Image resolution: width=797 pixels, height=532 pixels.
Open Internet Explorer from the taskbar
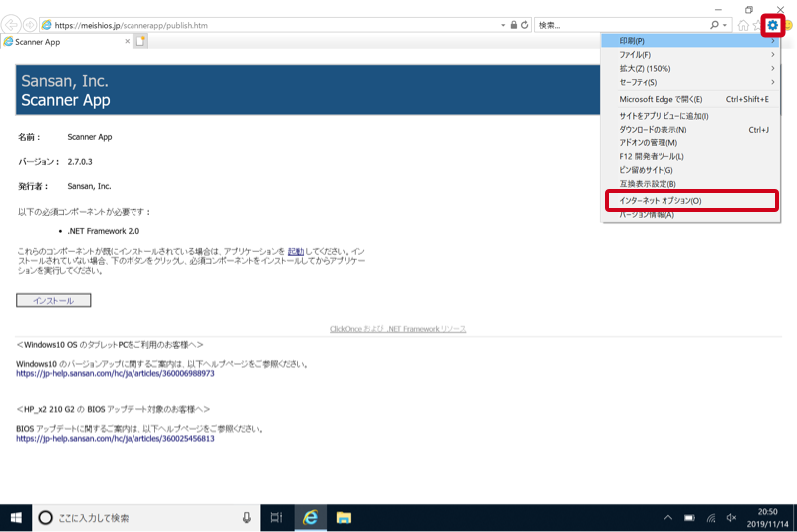[x=311, y=518]
